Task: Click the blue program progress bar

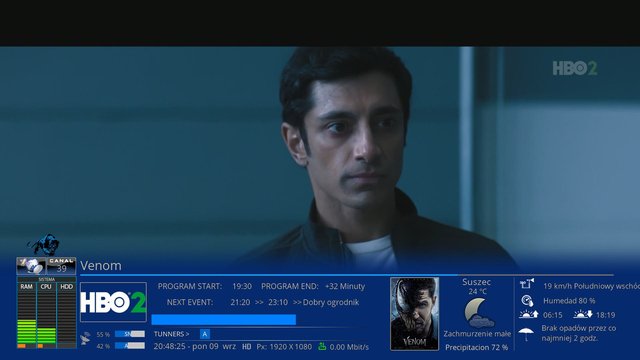Action: [224, 320]
